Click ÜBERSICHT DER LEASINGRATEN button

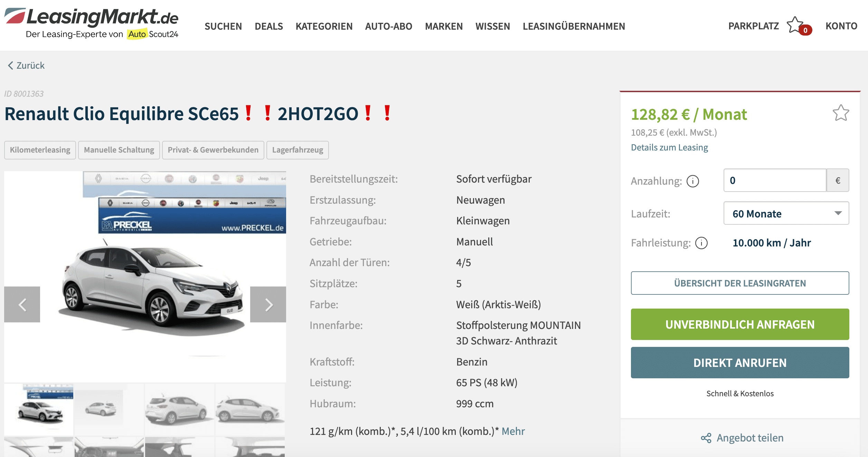pyautogui.click(x=740, y=283)
